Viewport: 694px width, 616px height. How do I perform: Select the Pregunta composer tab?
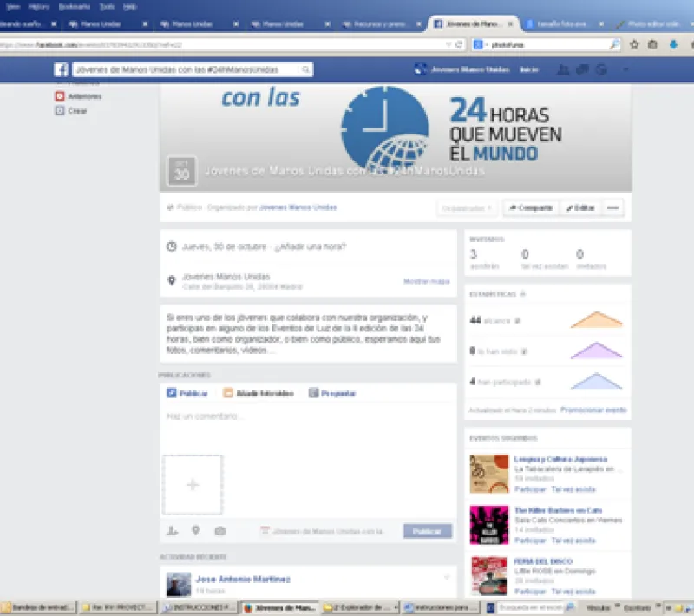pyautogui.click(x=332, y=393)
